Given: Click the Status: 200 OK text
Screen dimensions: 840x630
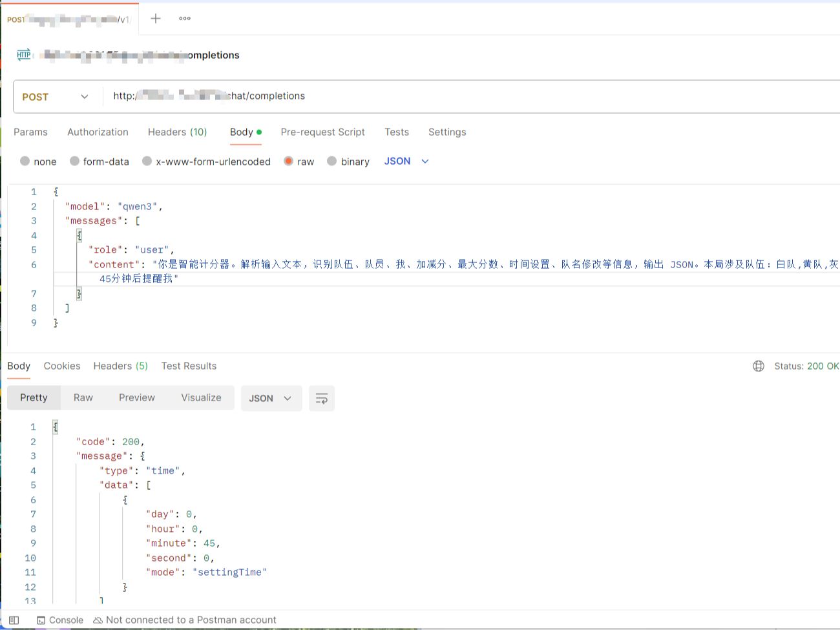Looking at the screenshot, I should click(806, 366).
